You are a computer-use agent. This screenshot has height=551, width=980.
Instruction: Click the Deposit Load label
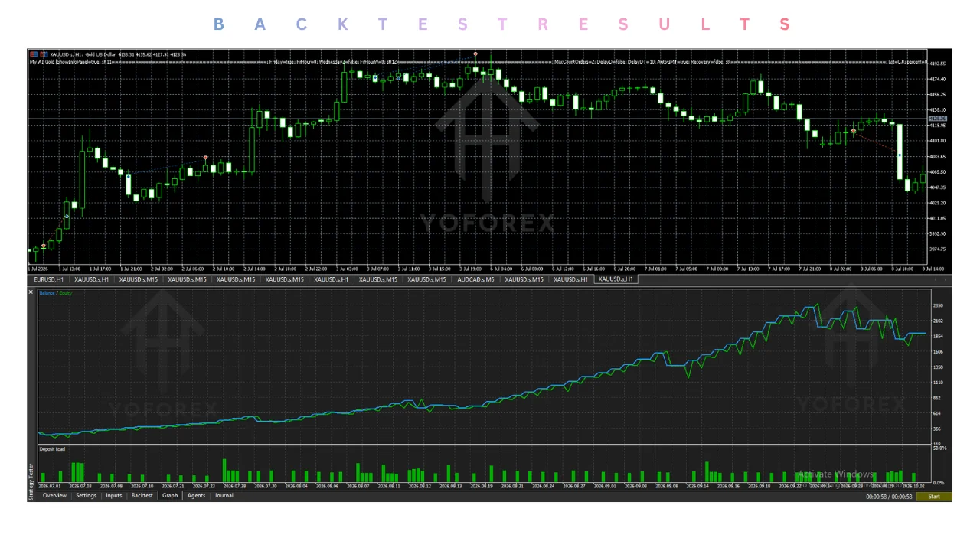(52, 449)
